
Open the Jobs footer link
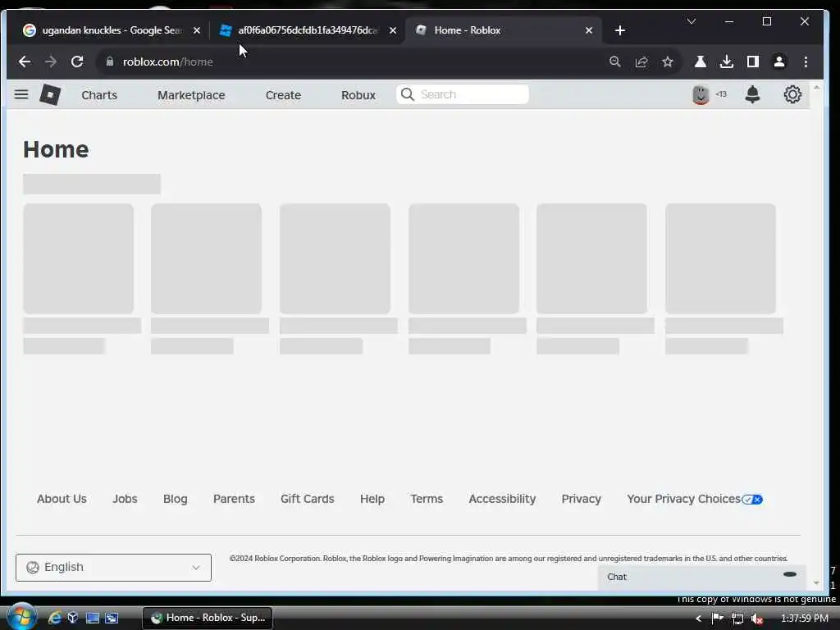click(x=125, y=499)
